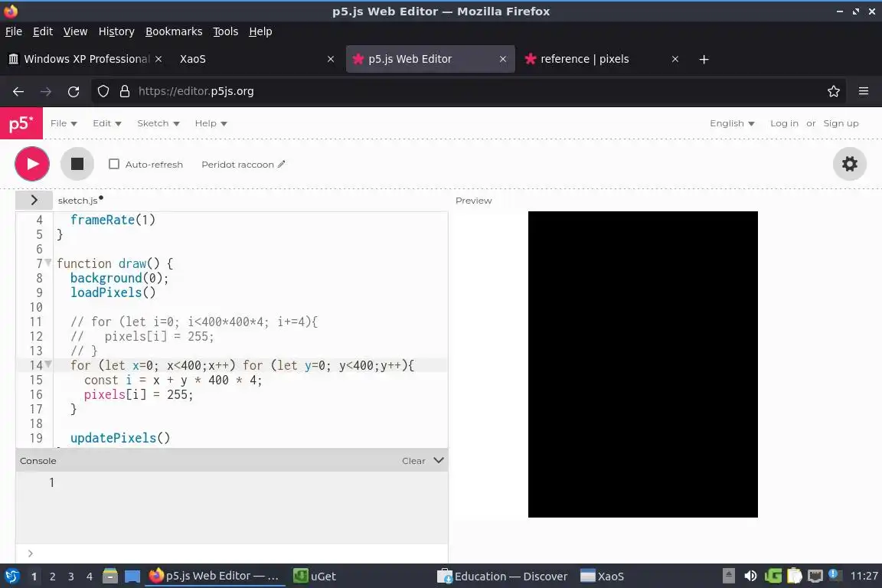Click the Log in link

tap(784, 123)
